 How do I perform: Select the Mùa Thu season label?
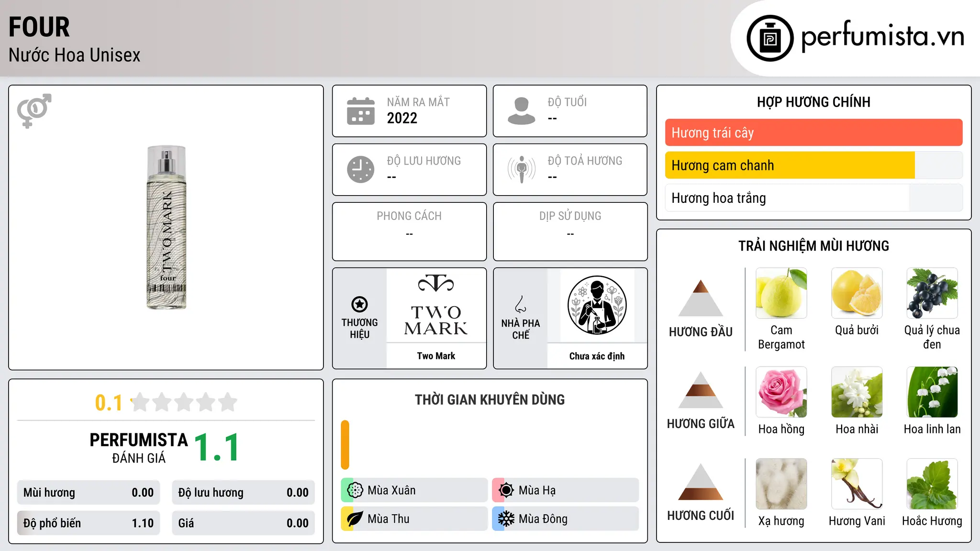click(389, 519)
